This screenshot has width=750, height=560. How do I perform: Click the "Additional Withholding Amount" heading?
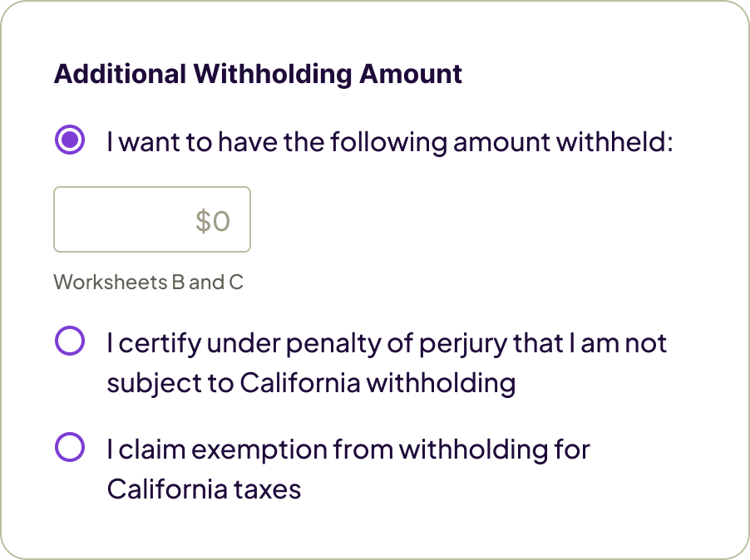258,74
